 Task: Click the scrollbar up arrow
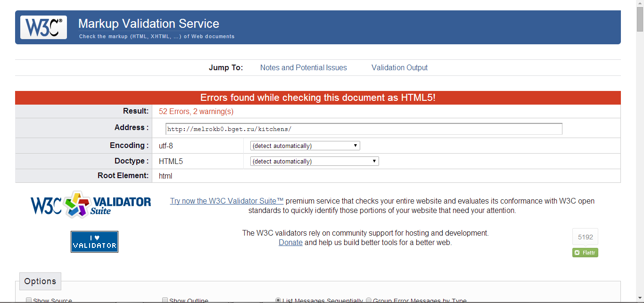[640, 4]
